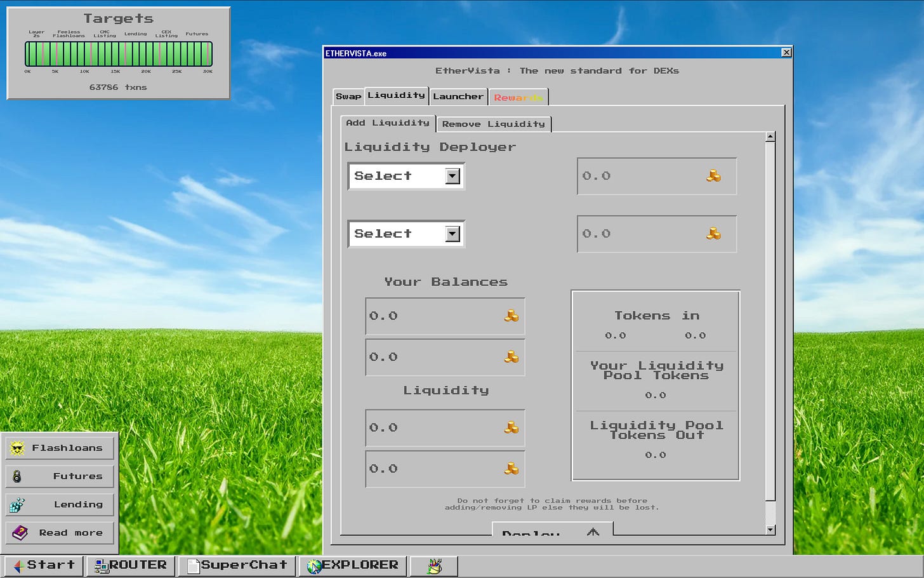Click the Futures button's speaker icon
Screen dimensions: 924x578
pos(17,476)
